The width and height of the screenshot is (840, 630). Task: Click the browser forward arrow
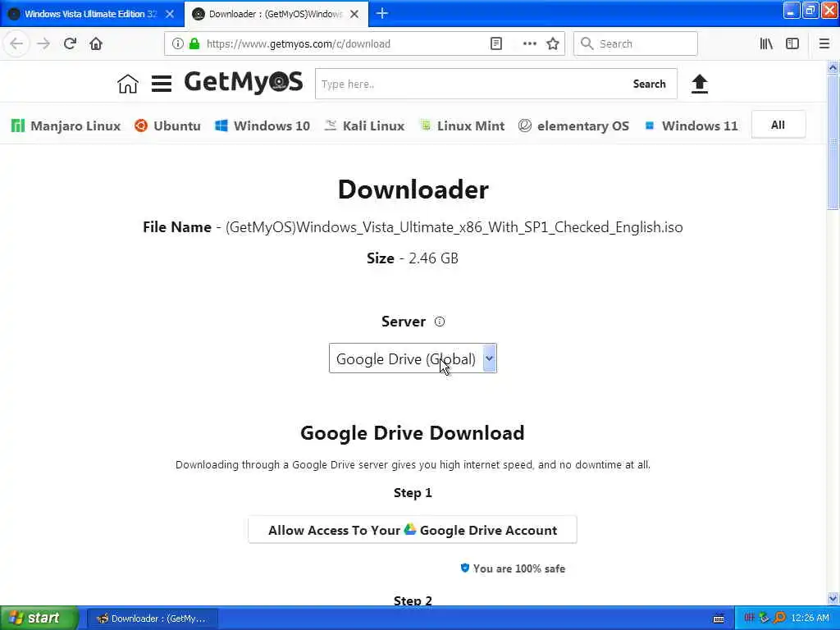[x=43, y=43]
